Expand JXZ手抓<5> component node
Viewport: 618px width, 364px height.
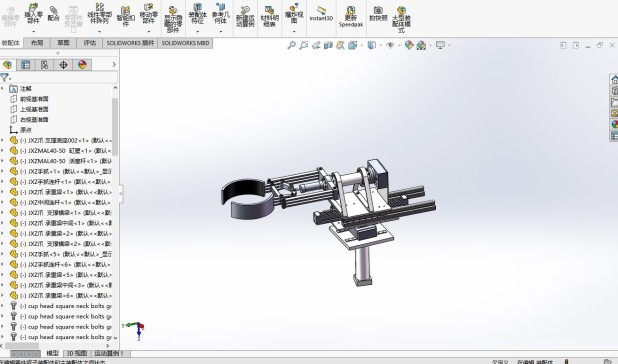(2, 254)
